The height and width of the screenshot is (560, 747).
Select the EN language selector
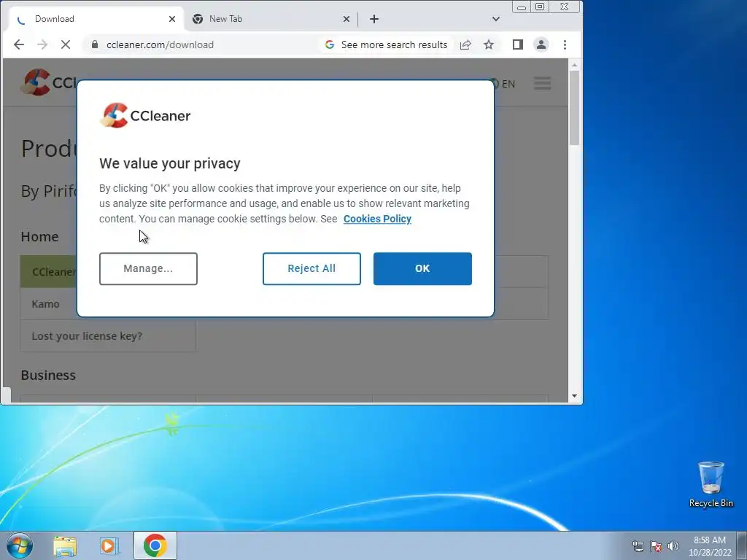pyautogui.click(x=503, y=85)
